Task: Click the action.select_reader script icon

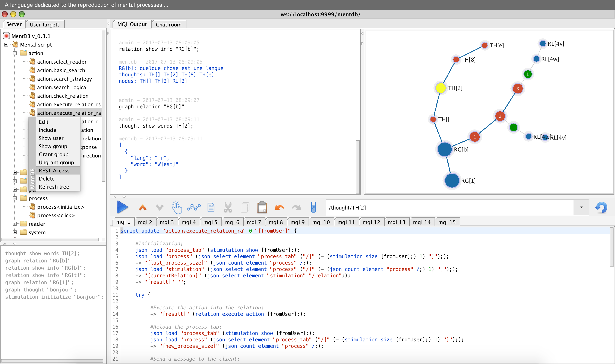Action: pyautogui.click(x=32, y=61)
